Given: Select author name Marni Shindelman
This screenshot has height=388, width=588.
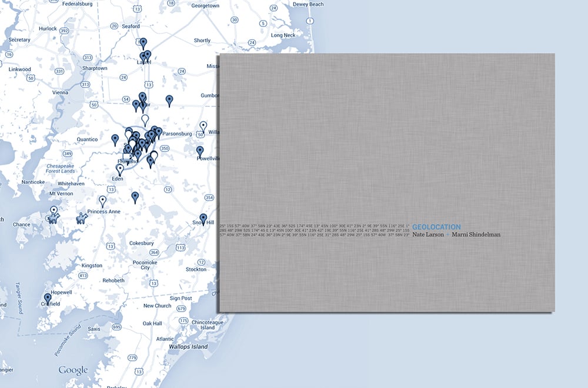Looking at the screenshot, I should pos(476,235).
